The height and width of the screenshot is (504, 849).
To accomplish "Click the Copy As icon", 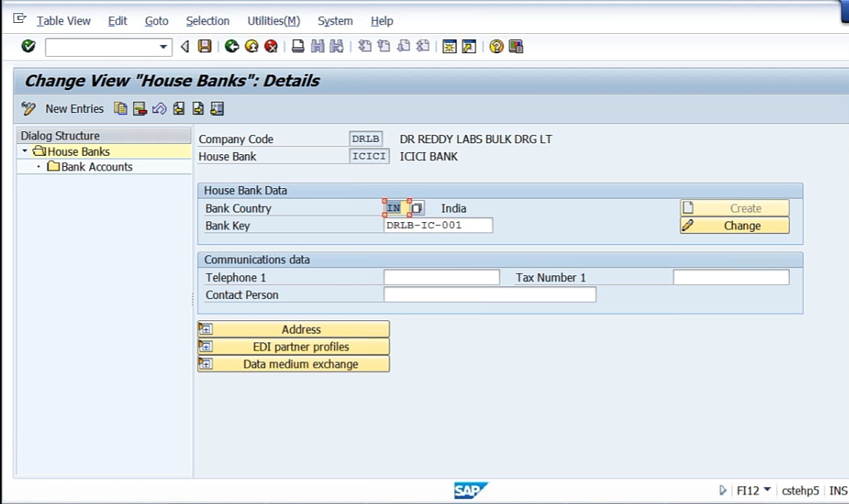I will tap(120, 108).
